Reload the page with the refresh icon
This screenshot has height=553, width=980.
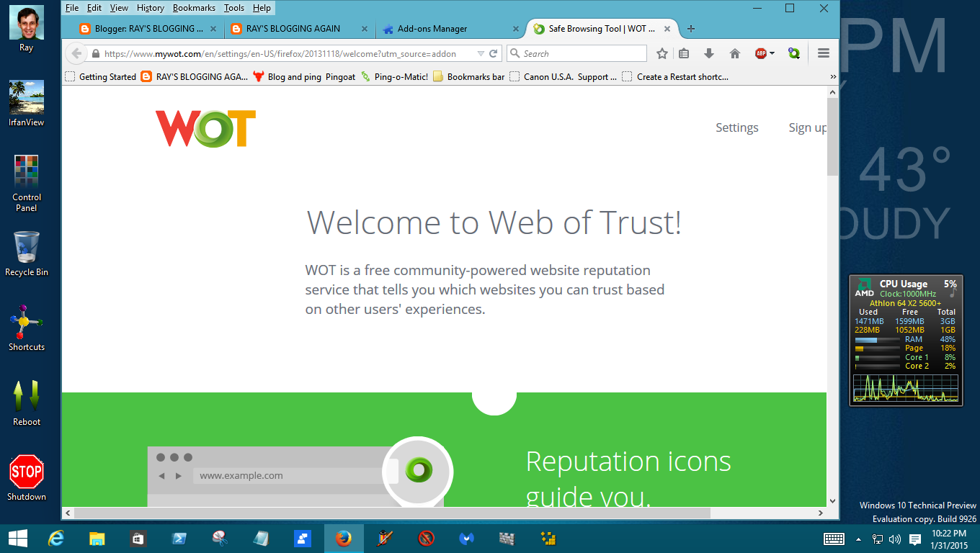pos(494,53)
